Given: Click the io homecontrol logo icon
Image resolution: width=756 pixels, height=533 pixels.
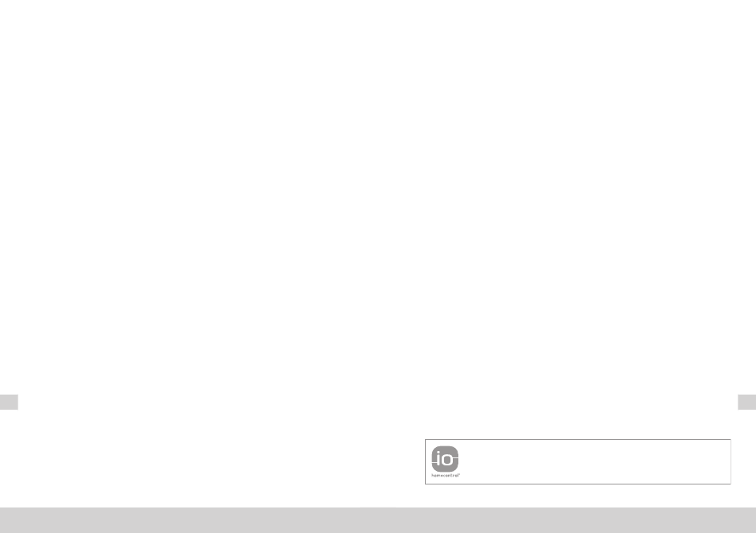Looking at the screenshot, I should tap(445, 459).
